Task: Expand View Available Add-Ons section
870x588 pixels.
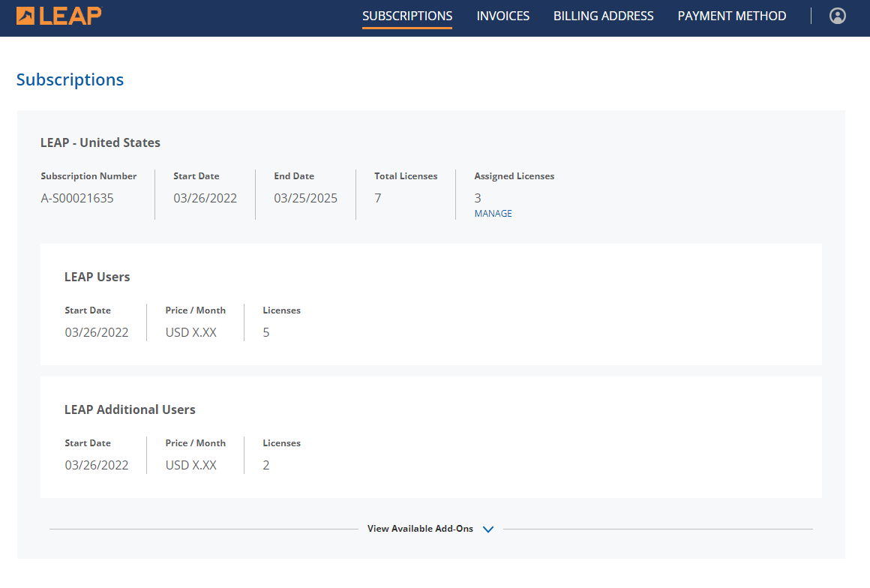Action: (x=420, y=529)
